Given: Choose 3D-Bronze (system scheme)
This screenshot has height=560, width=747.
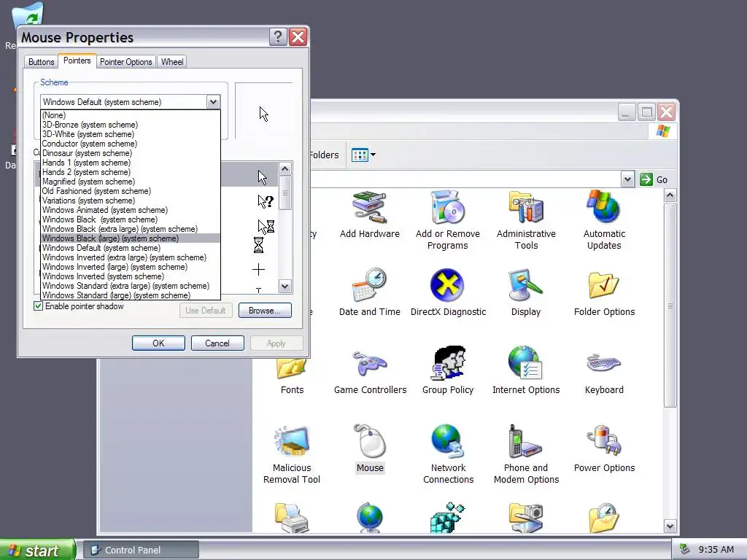Looking at the screenshot, I should [x=131, y=125].
